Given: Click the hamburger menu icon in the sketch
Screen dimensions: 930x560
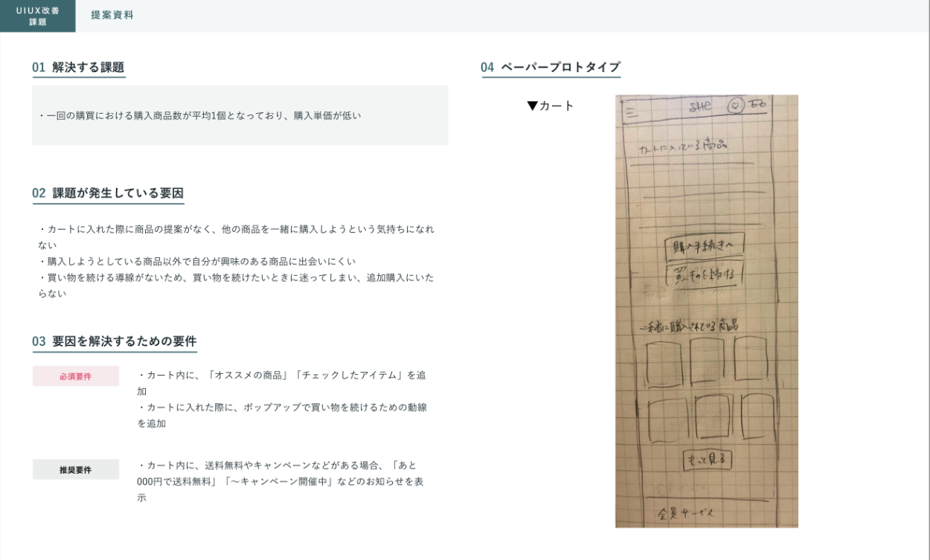Looking at the screenshot, I should (632, 113).
